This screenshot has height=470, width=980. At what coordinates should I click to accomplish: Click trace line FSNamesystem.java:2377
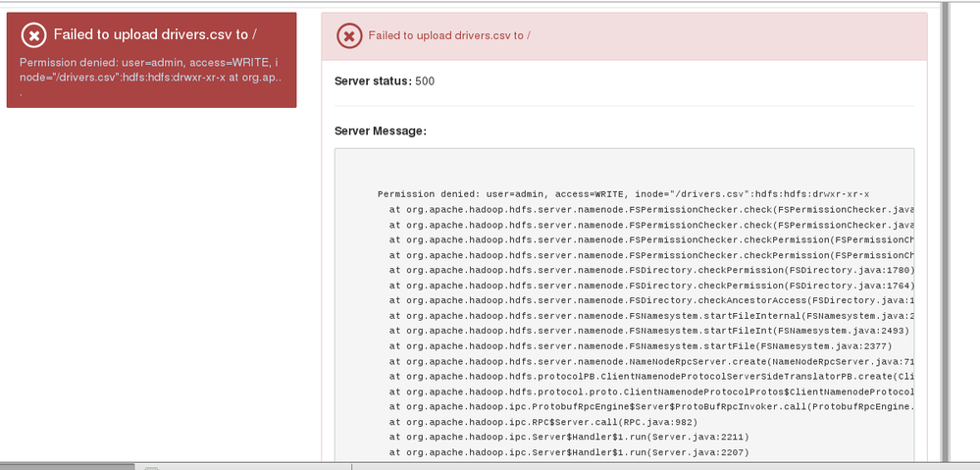(x=641, y=346)
